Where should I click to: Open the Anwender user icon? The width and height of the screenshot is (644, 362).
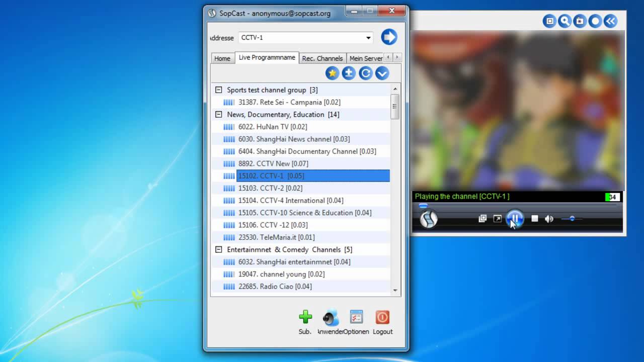click(x=331, y=317)
